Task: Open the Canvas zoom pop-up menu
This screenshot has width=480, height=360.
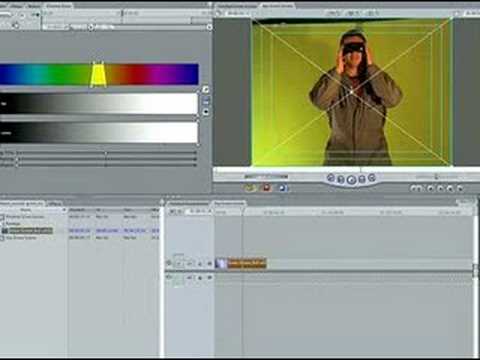Action: [x=333, y=13]
